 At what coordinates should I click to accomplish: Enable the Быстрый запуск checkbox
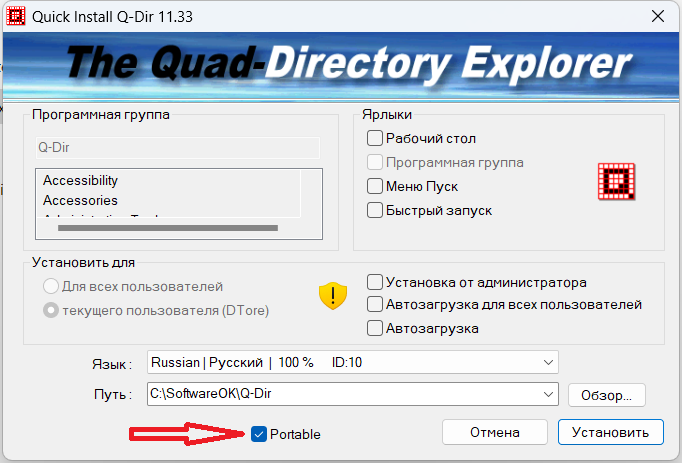click(375, 210)
